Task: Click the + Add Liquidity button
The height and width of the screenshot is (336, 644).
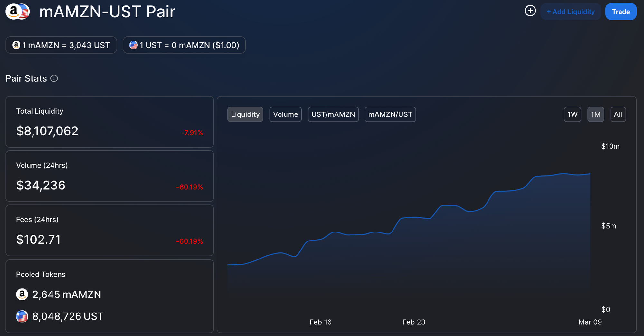Action: [x=571, y=12]
